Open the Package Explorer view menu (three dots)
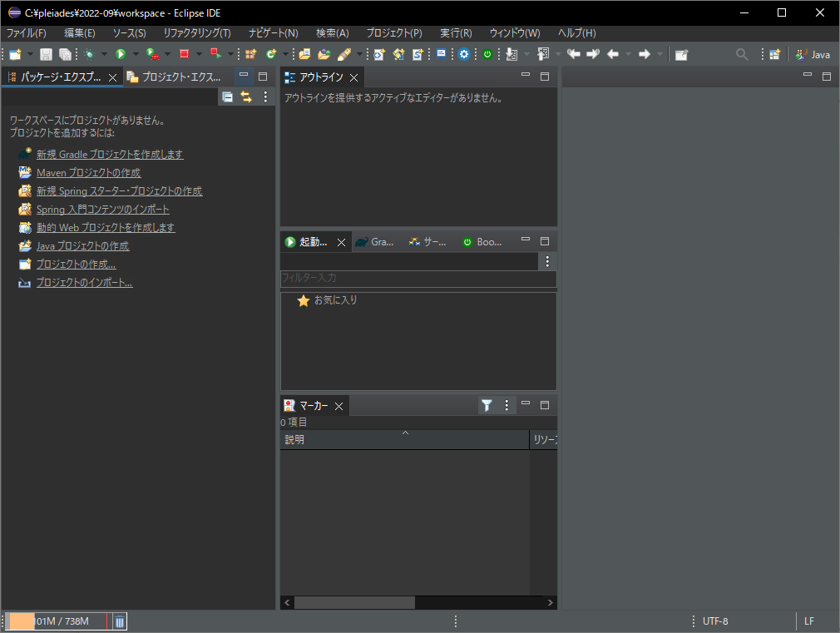Image resolution: width=840 pixels, height=633 pixels. tap(265, 97)
